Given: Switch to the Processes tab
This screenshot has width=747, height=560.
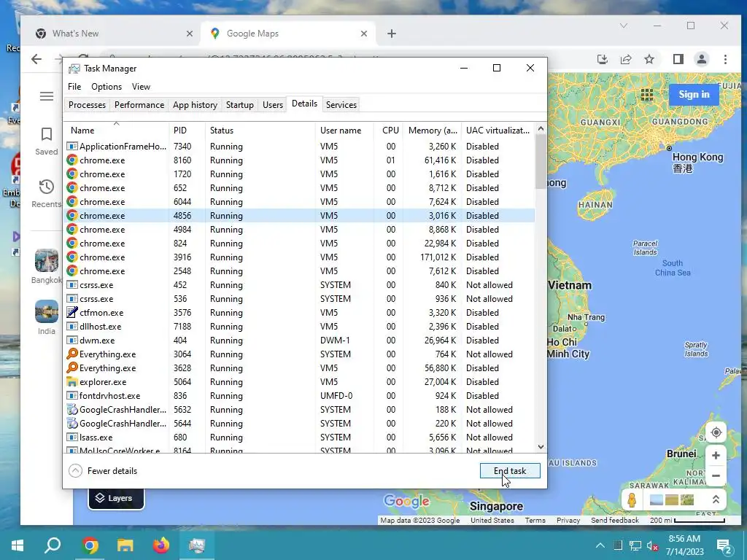Looking at the screenshot, I should pyautogui.click(x=88, y=105).
